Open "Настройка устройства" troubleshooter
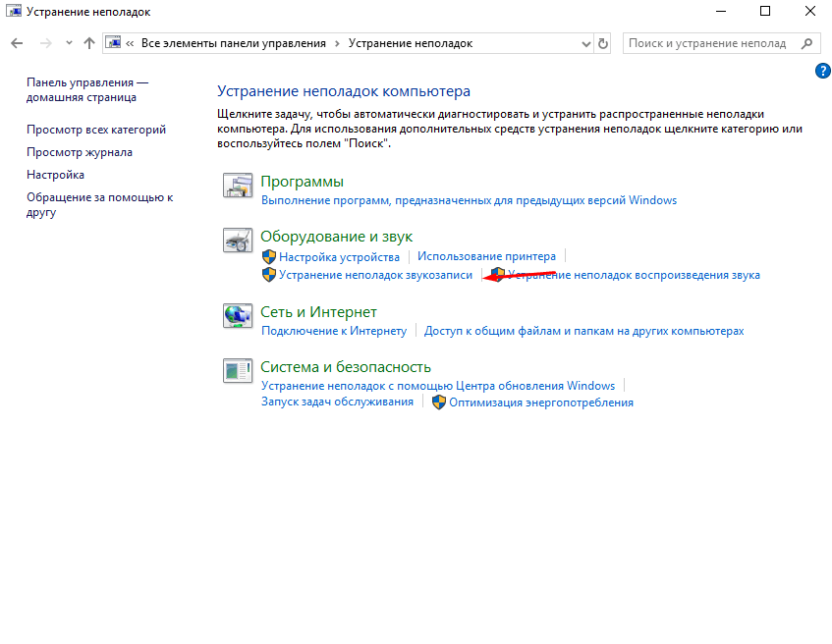This screenshot has height=644, width=832. (339, 257)
